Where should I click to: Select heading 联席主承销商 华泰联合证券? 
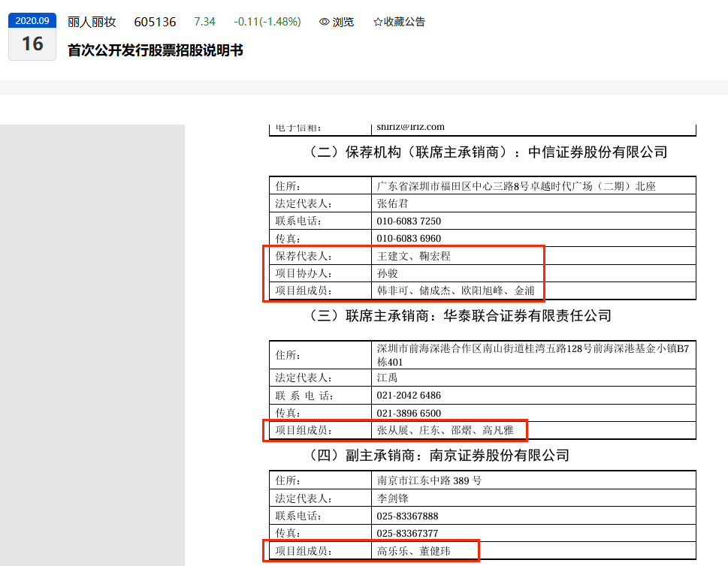click(x=460, y=316)
